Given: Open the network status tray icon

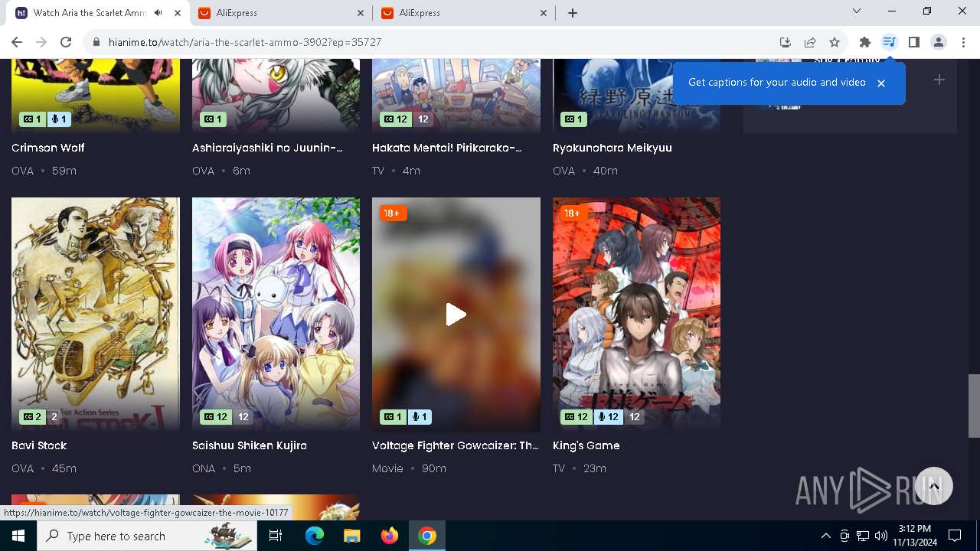Looking at the screenshot, I should point(863,536).
